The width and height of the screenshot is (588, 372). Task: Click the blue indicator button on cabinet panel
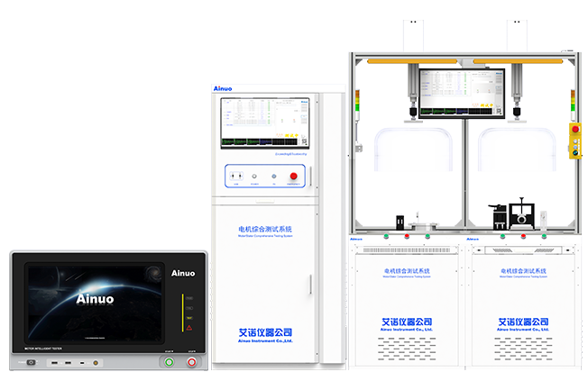[274, 177]
